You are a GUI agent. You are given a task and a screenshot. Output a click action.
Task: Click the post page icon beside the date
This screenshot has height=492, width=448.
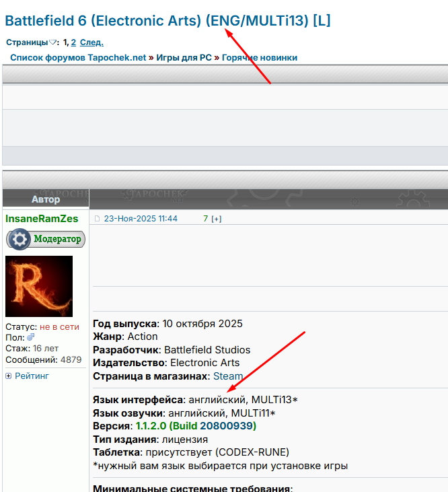coord(97,219)
